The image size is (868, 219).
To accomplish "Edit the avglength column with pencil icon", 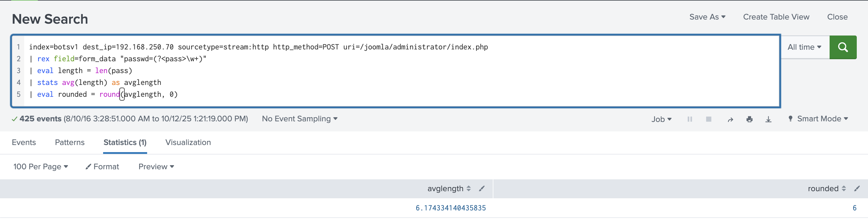I will 482,189.
